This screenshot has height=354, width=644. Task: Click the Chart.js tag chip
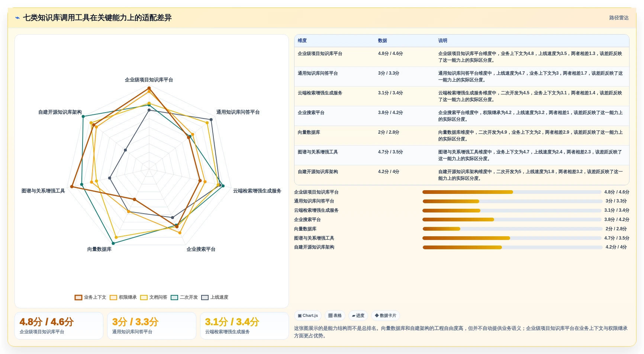point(308,316)
